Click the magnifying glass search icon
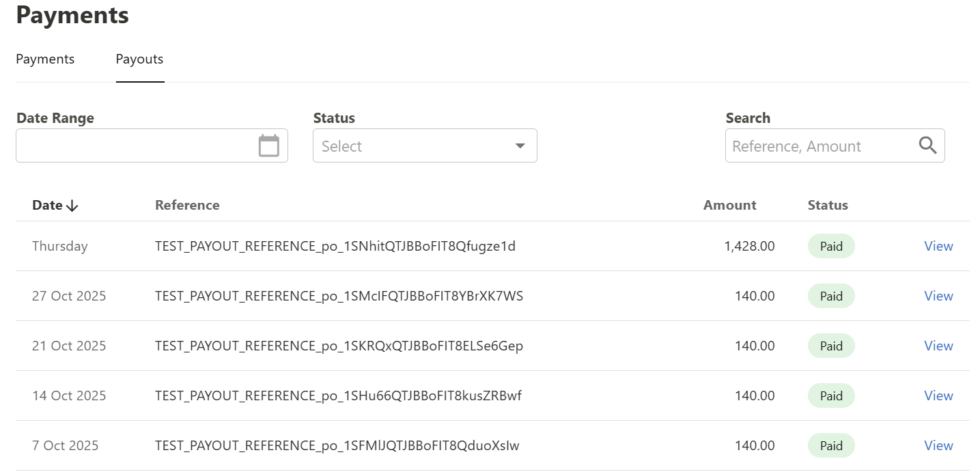Image resolution: width=980 pixels, height=472 pixels. coord(927,145)
